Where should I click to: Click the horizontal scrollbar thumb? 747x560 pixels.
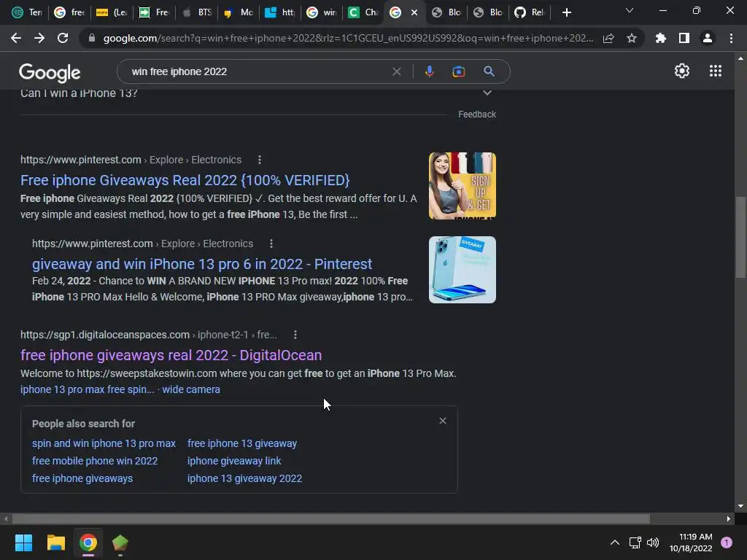(330, 518)
